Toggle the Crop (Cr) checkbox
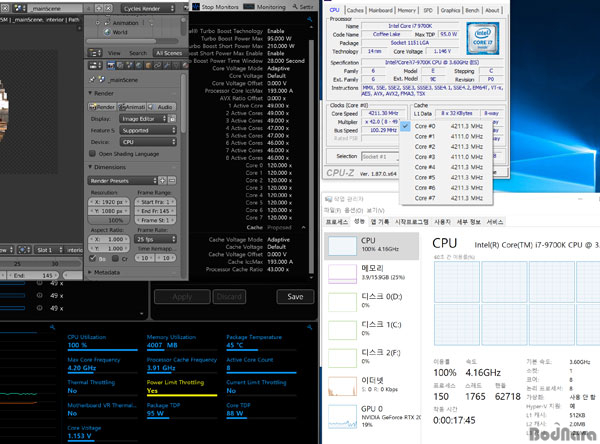The image size is (600, 444). coord(115,258)
